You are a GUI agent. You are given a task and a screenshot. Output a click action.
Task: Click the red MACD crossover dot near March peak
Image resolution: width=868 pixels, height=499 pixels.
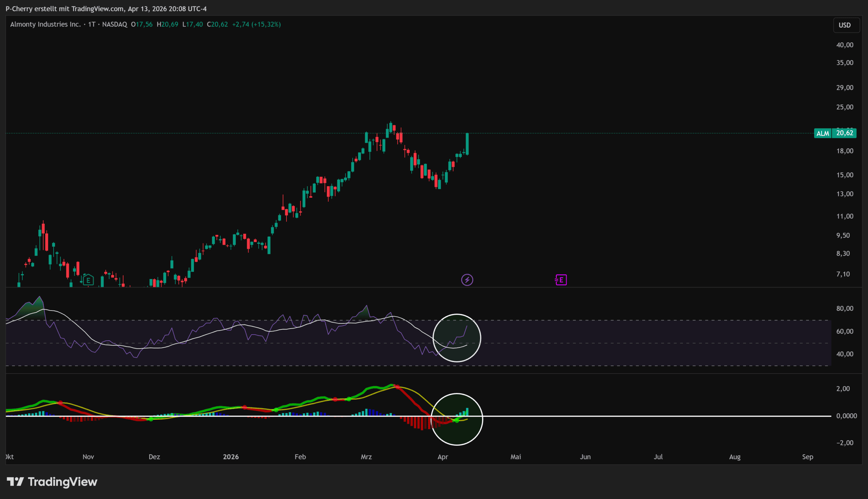(397, 386)
